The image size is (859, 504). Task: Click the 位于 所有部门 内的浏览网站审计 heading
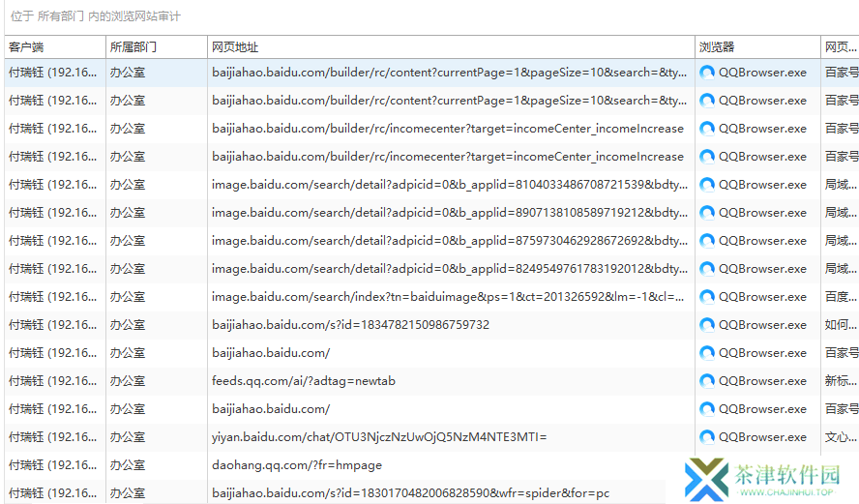[96, 16]
